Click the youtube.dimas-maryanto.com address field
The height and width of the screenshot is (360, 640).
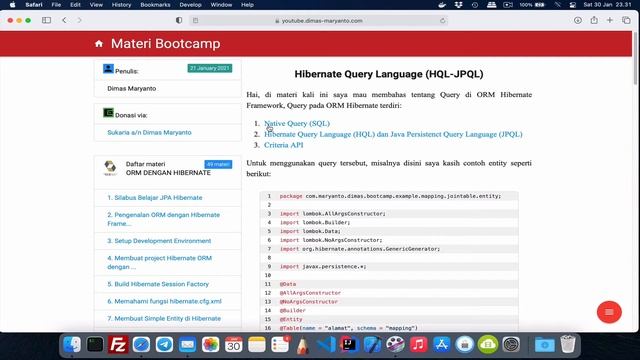[x=319, y=20]
